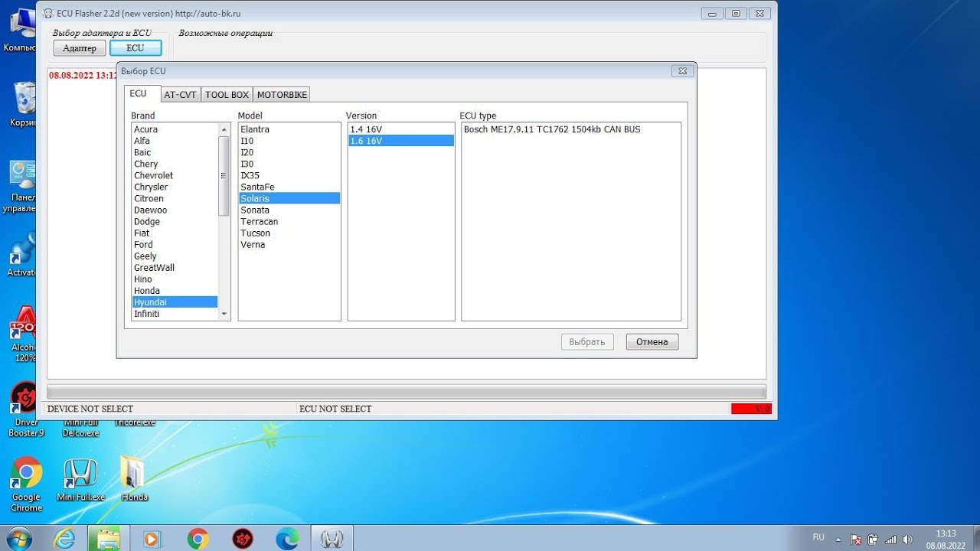Select Geely brand
This screenshot has width=980, height=551.
[x=175, y=256]
